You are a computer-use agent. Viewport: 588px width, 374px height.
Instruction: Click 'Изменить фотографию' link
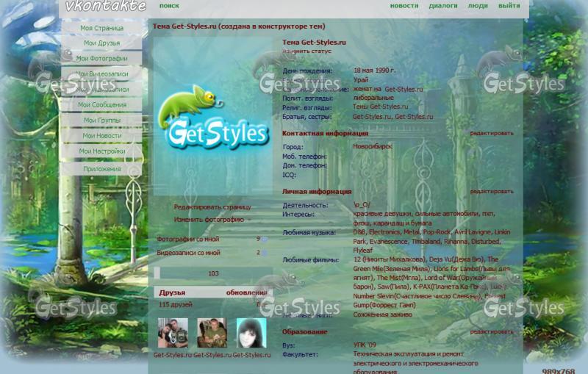pos(209,220)
